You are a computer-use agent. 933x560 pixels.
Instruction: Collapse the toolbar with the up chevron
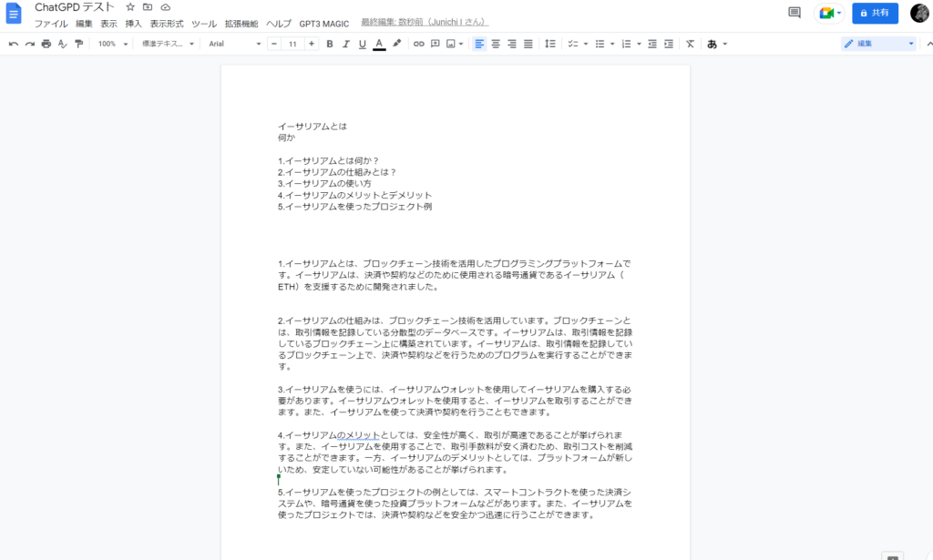(x=928, y=44)
